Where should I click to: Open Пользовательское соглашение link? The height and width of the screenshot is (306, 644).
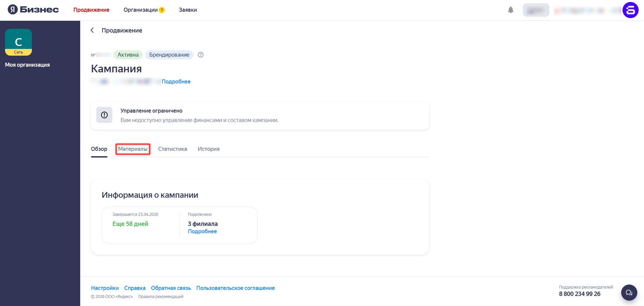(235, 288)
